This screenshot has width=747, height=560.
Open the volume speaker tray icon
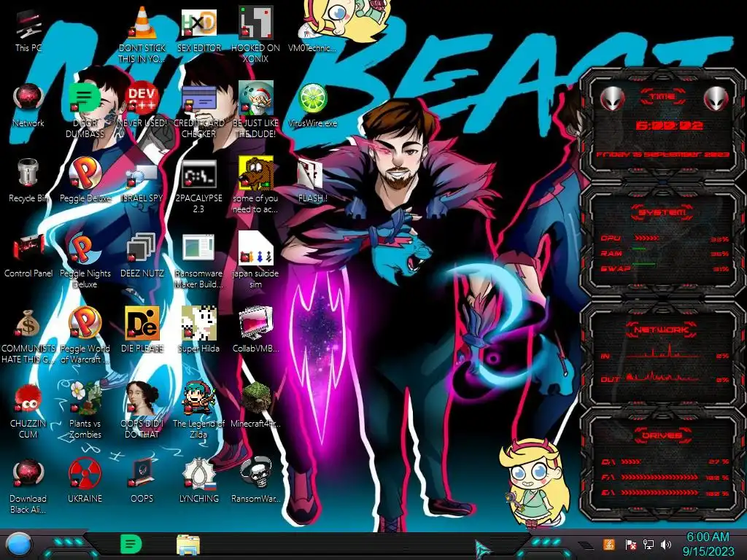click(x=666, y=544)
